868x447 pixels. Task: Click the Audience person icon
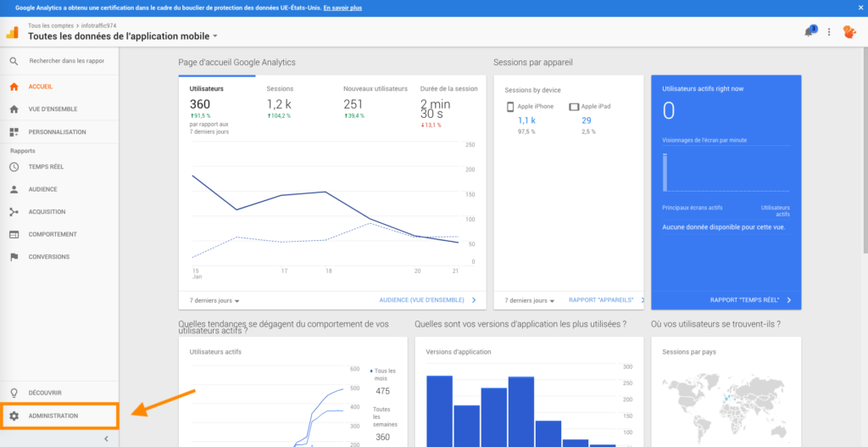tap(14, 189)
